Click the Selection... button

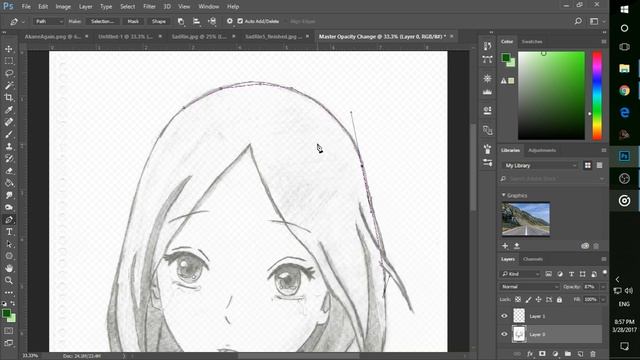102,21
